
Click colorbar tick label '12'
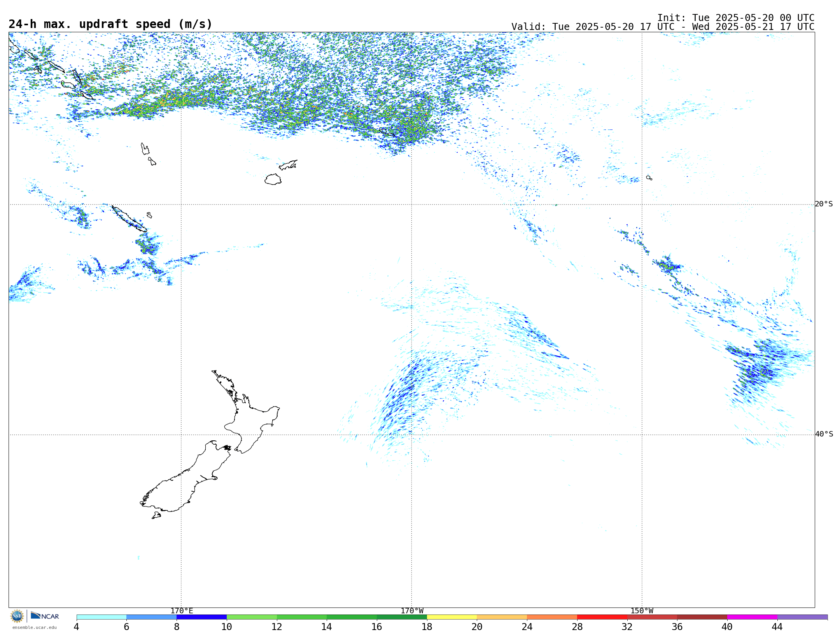point(277,627)
